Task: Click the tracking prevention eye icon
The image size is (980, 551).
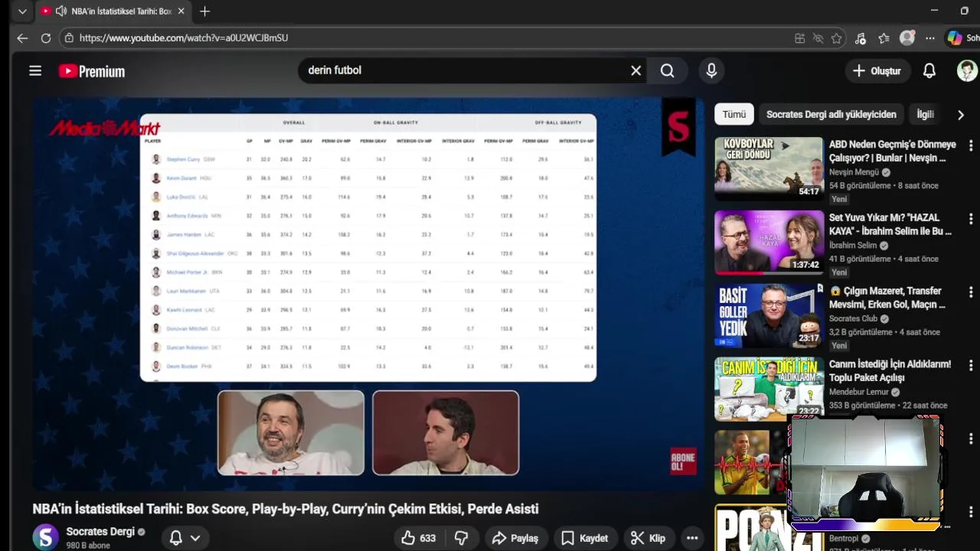Action: pyautogui.click(x=818, y=38)
